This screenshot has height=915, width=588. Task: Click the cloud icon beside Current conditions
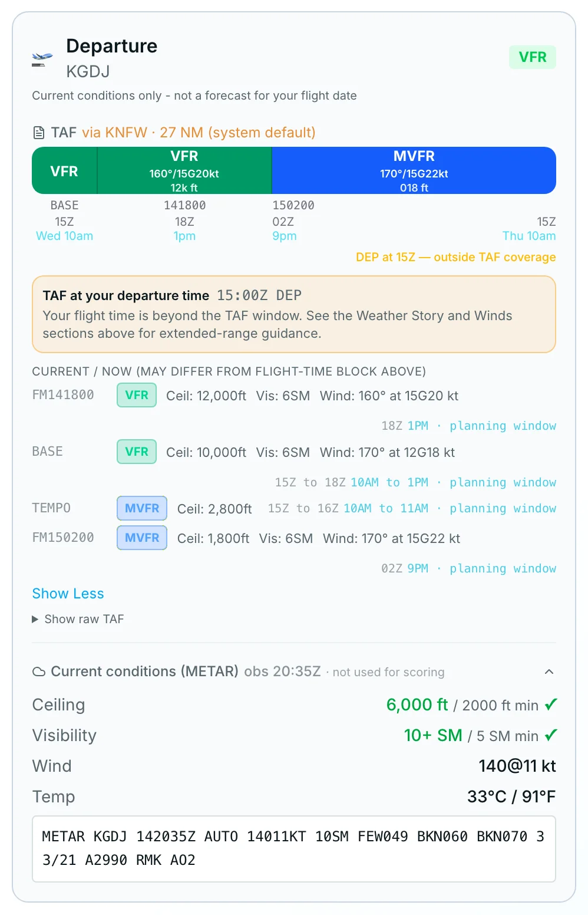[39, 672]
